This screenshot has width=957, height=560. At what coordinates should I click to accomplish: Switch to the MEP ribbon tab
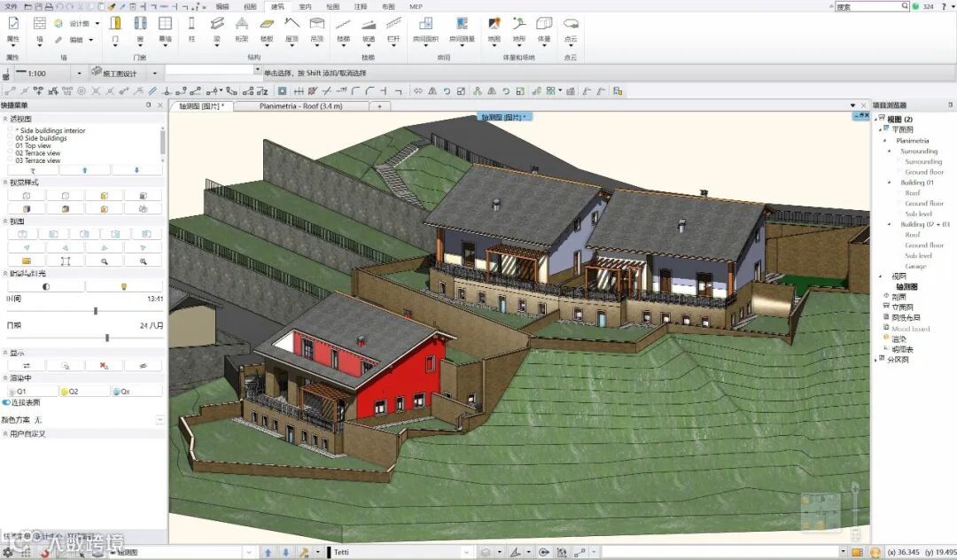(416, 7)
